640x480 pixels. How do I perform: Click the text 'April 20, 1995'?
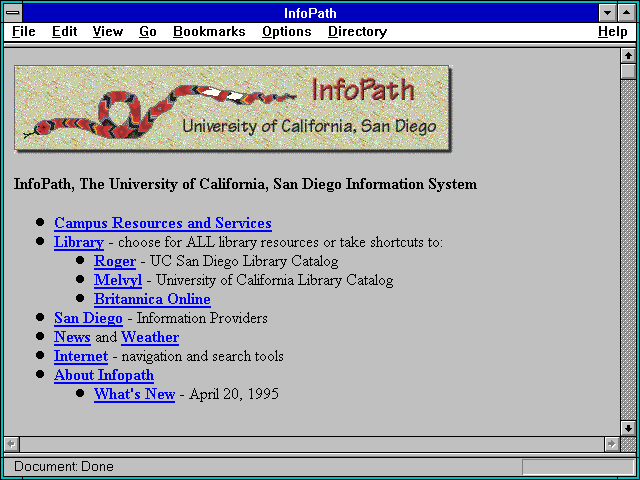[x=234, y=394]
